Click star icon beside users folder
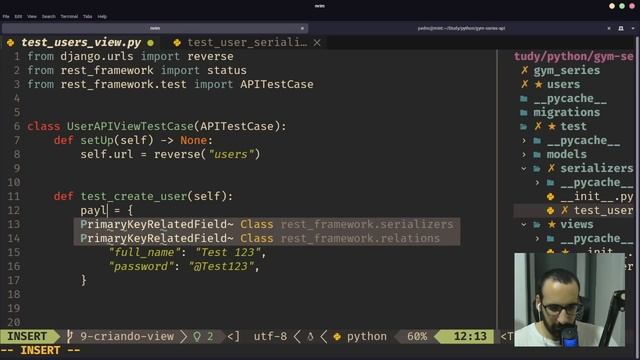Screen dimensions: 640x360 click(538, 84)
